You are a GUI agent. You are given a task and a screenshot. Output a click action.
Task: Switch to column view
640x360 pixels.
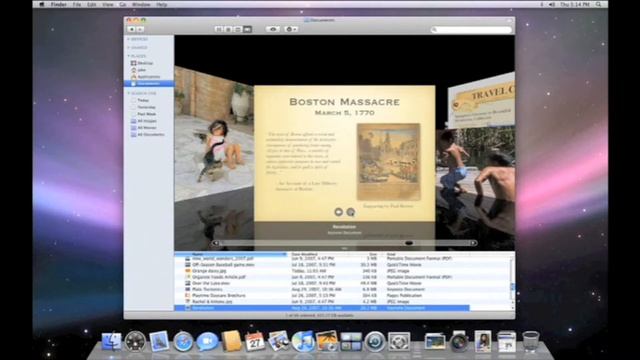tap(238, 29)
